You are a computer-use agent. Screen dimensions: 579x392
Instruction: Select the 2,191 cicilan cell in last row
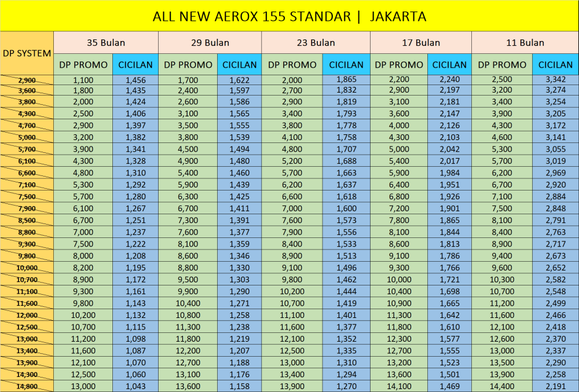pos(555,386)
